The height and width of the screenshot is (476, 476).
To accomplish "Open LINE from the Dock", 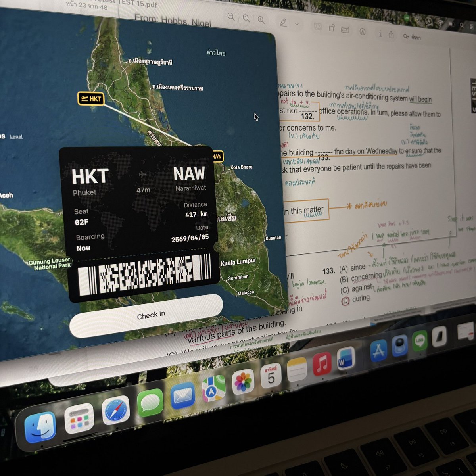I will (419, 342).
